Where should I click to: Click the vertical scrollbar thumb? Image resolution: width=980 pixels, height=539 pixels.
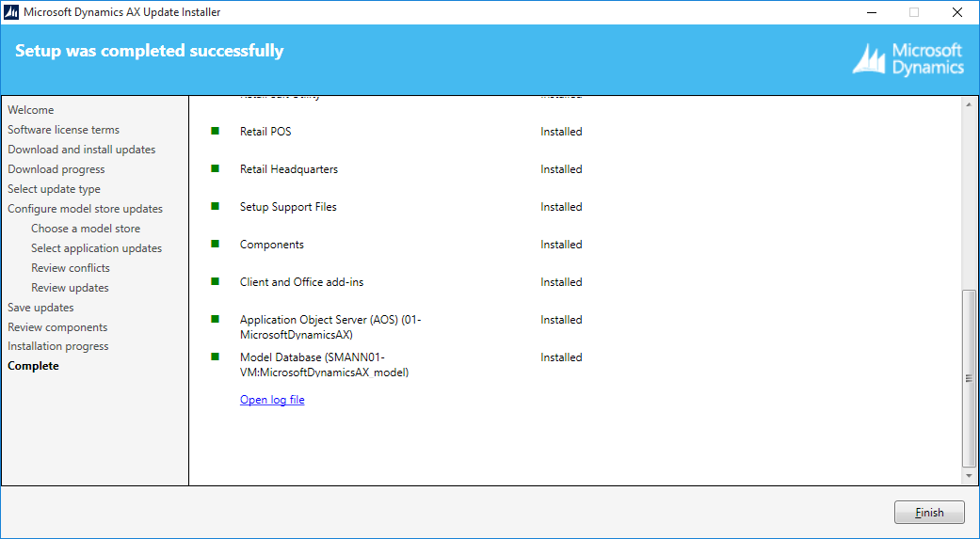click(x=969, y=378)
